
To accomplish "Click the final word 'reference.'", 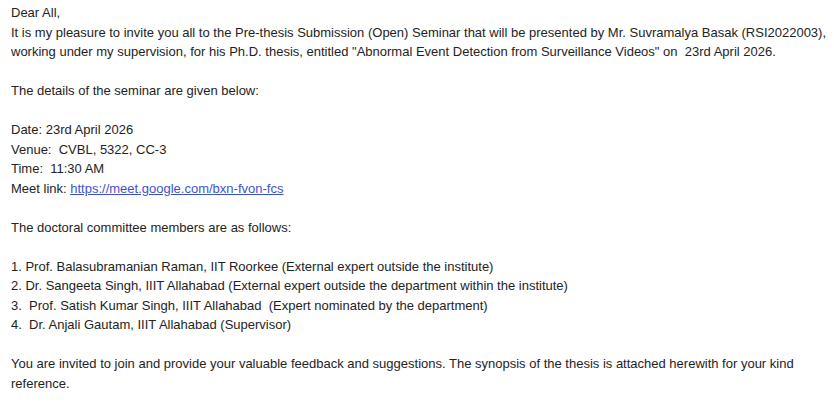I will [x=40, y=384].
